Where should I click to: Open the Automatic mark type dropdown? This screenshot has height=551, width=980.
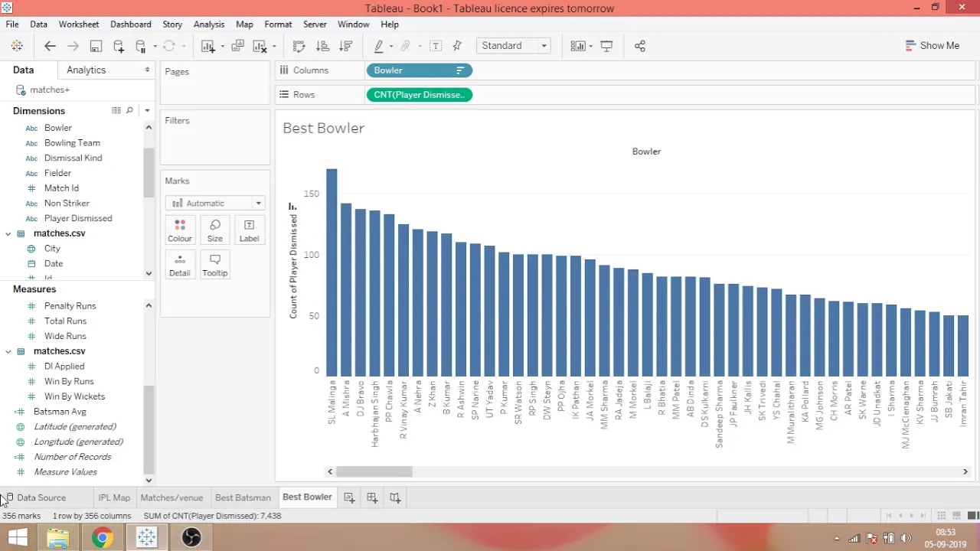215,203
